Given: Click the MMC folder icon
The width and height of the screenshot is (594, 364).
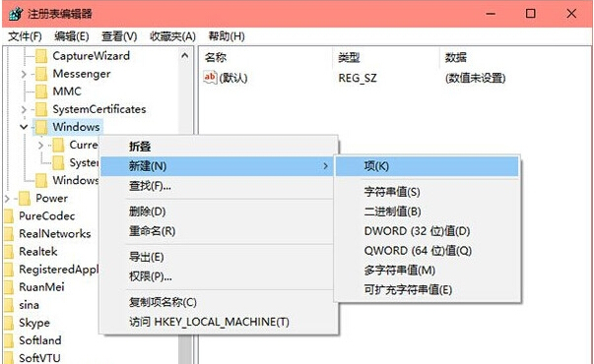Looking at the screenshot, I should click(x=41, y=91).
